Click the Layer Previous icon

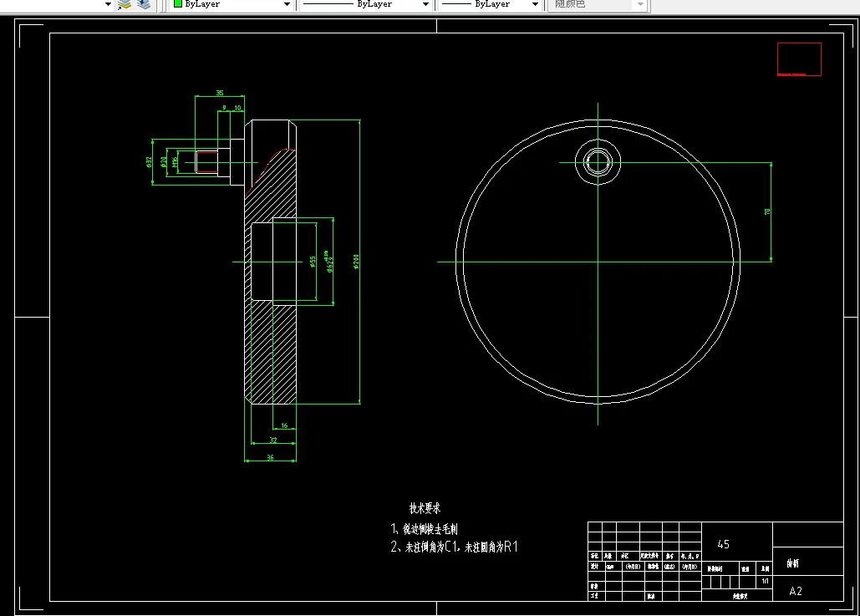(x=144, y=4)
